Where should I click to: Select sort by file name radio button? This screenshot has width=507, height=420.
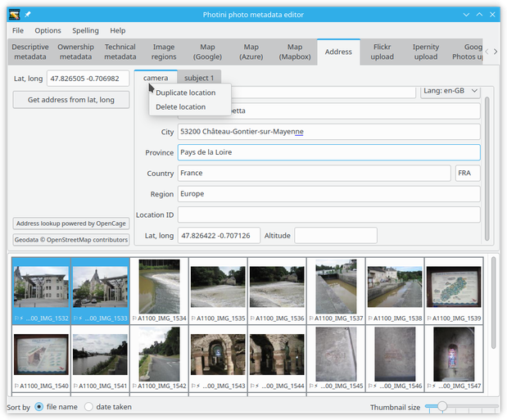click(39, 406)
